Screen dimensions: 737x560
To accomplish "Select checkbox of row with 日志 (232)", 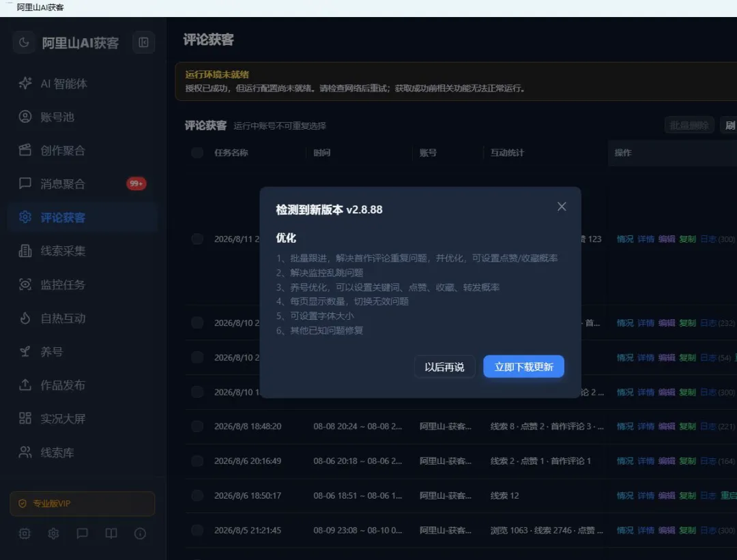I will point(197,323).
